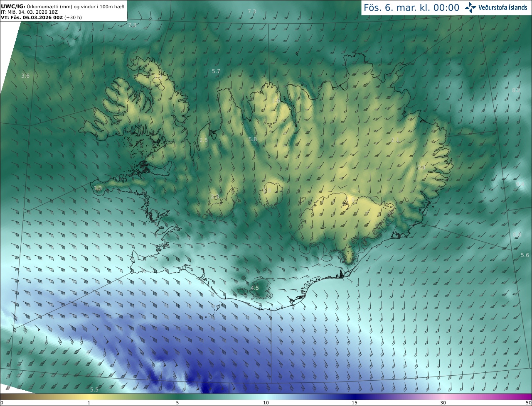Image resolution: width=532 pixels, height=406 pixels.
Task: Click the '1' tick on the color scale
Action: coord(89,403)
